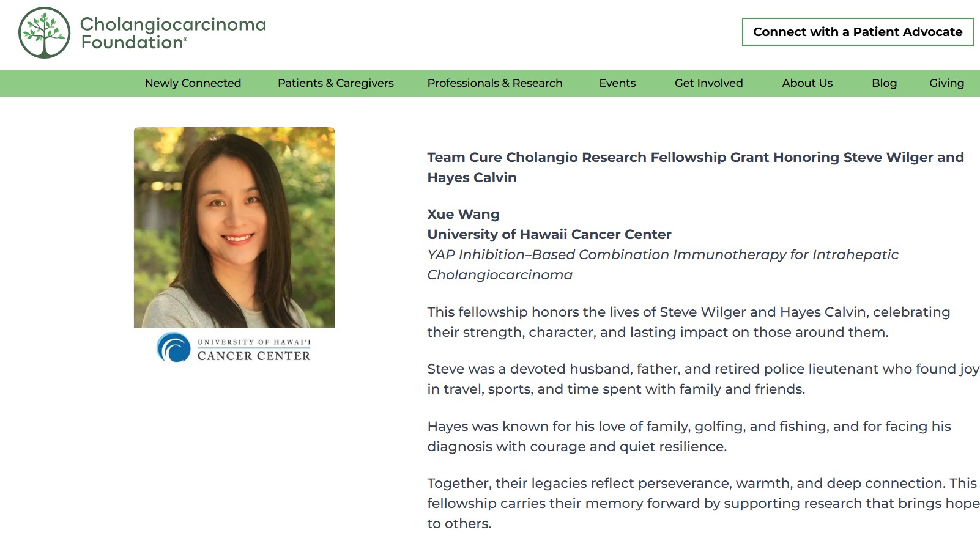980x541 pixels.
Task: Go to the Events menu item
Action: tap(617, 83)
